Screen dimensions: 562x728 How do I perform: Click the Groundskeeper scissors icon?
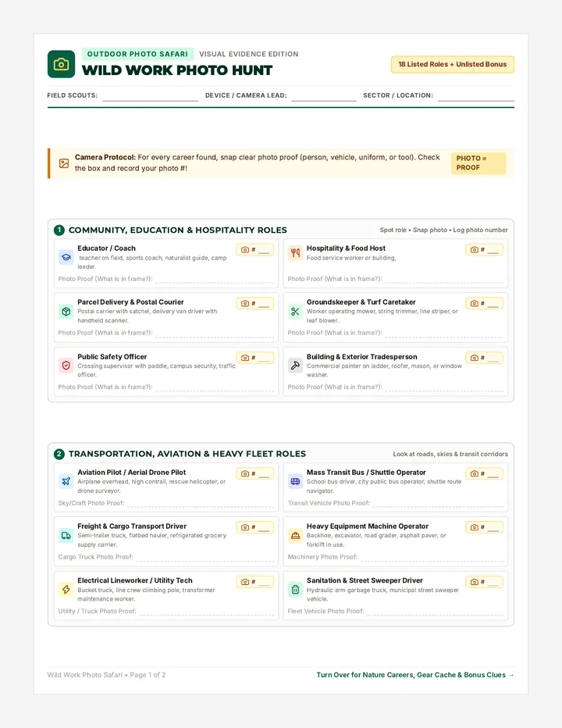[x=295, y=311]
